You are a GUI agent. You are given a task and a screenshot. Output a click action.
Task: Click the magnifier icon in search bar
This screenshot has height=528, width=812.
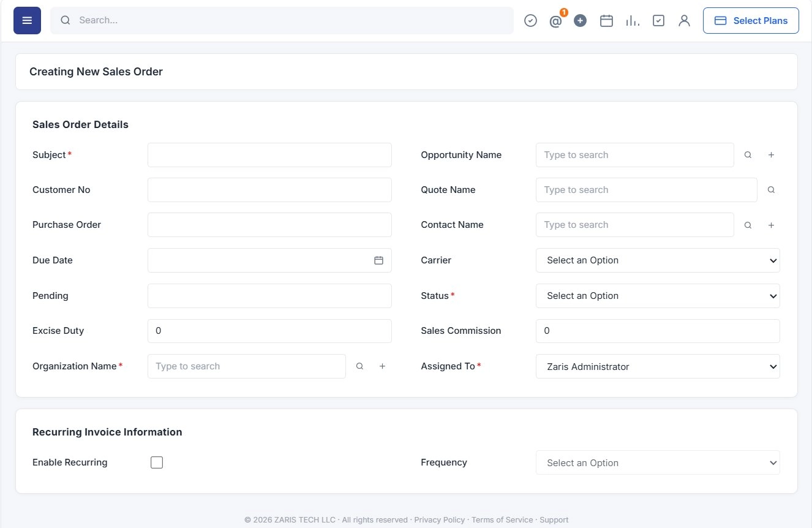coord(66,20)
